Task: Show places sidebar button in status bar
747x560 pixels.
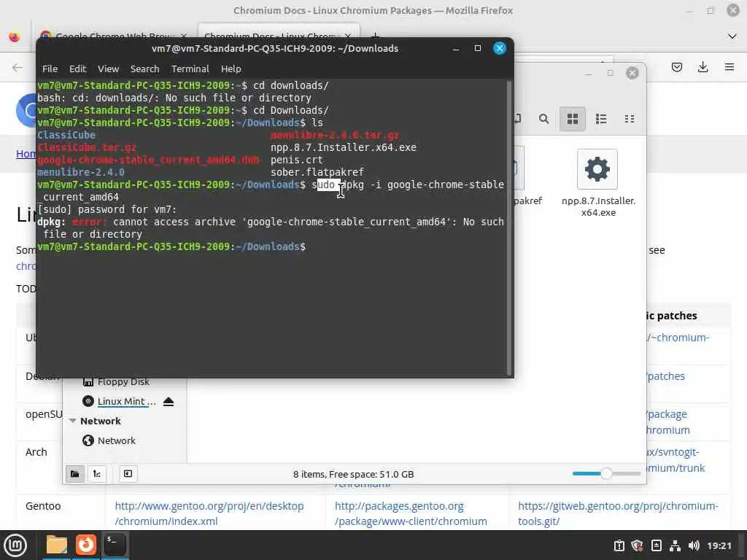Action: [x=75, y=474]
